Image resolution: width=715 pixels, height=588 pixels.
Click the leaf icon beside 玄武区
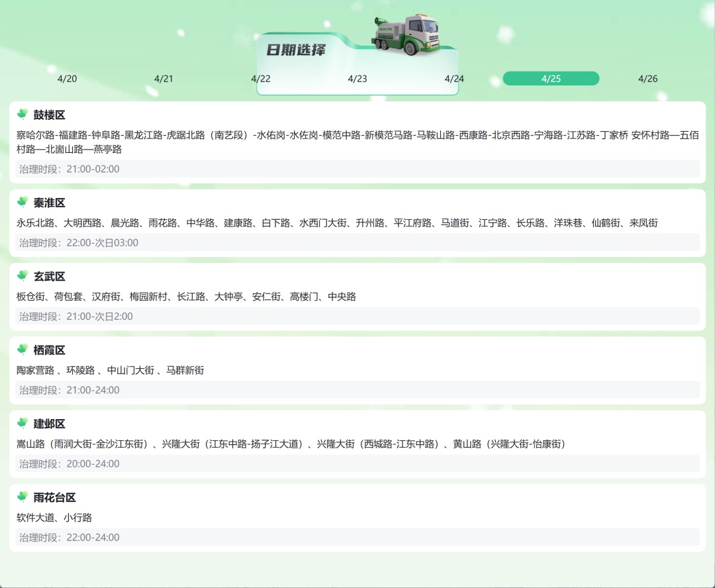pos(23,277)
